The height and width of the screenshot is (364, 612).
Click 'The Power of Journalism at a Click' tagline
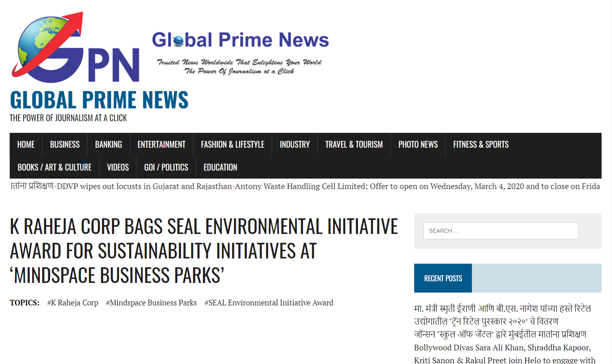(x=68, y=118)
